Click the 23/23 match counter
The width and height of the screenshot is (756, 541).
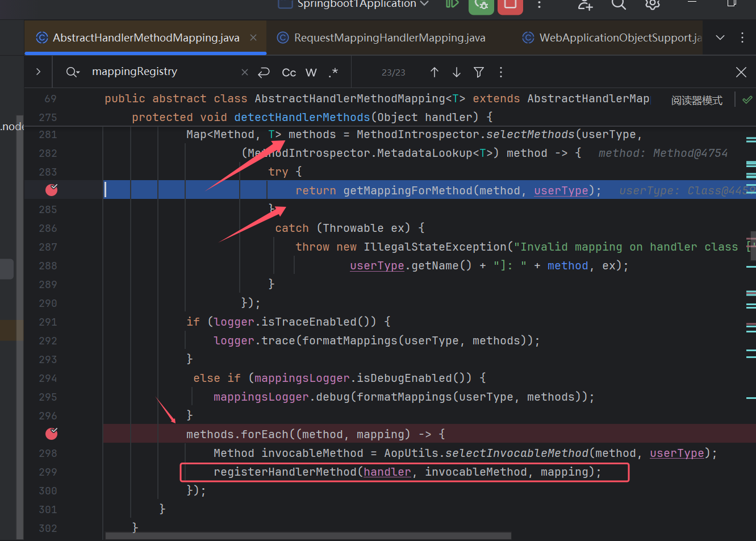pos(394,73)
